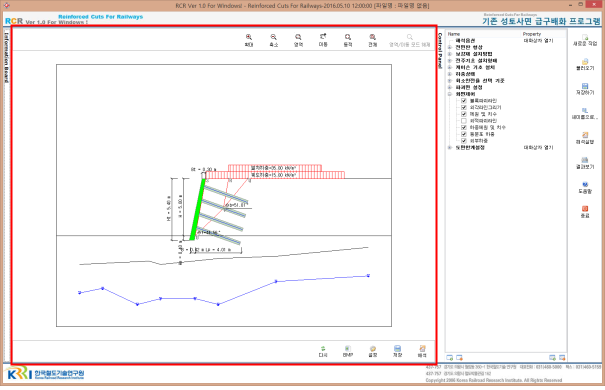
Task: Click 대화상자 열기 next to 해석옵션
Action: coord(538,41)
